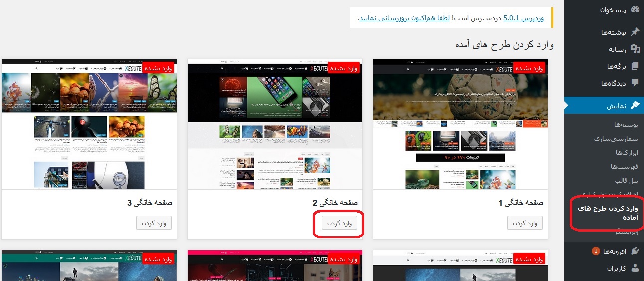Viewport: 644px width, 281px height.
Task: Click the import button for صفحه خانگی 1
Action: click(525, 223)
